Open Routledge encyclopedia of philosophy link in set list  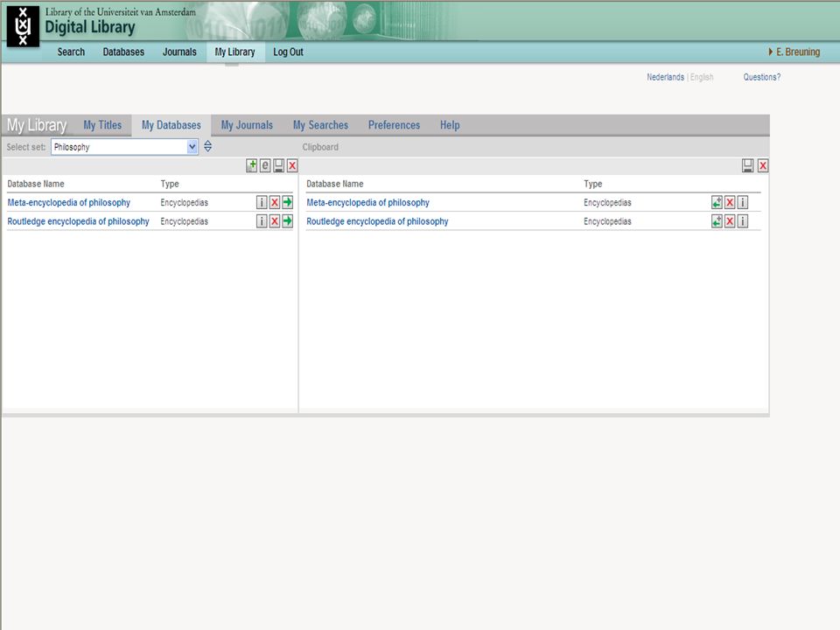[x=78, y=221]
